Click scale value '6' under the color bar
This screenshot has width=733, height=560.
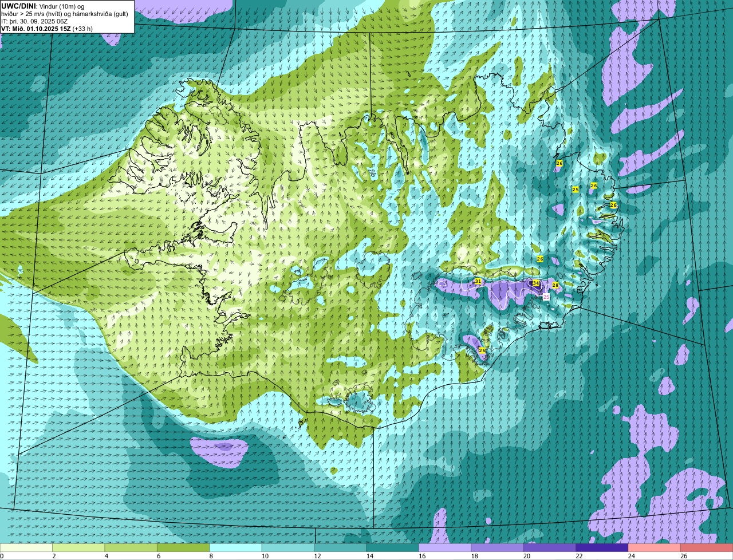[159, 556]
